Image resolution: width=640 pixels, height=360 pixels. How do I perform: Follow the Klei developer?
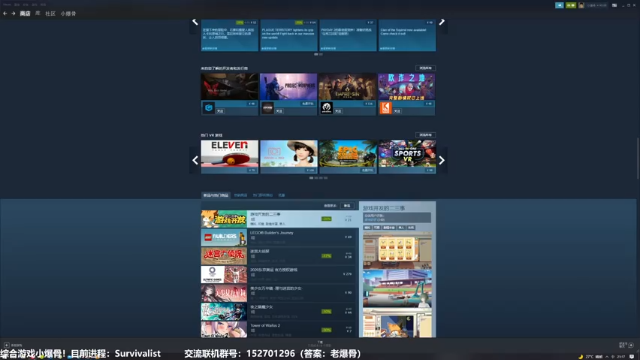(x=397, y=111)
